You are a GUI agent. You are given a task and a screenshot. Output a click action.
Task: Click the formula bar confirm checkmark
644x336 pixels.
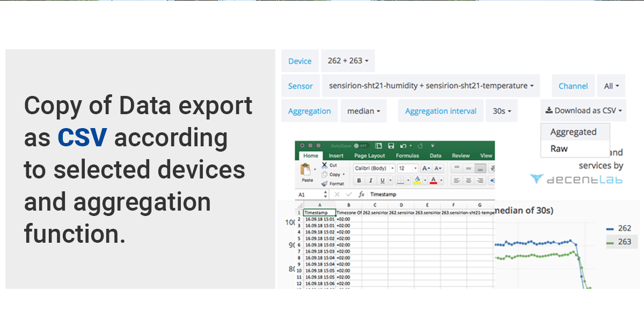349,195
